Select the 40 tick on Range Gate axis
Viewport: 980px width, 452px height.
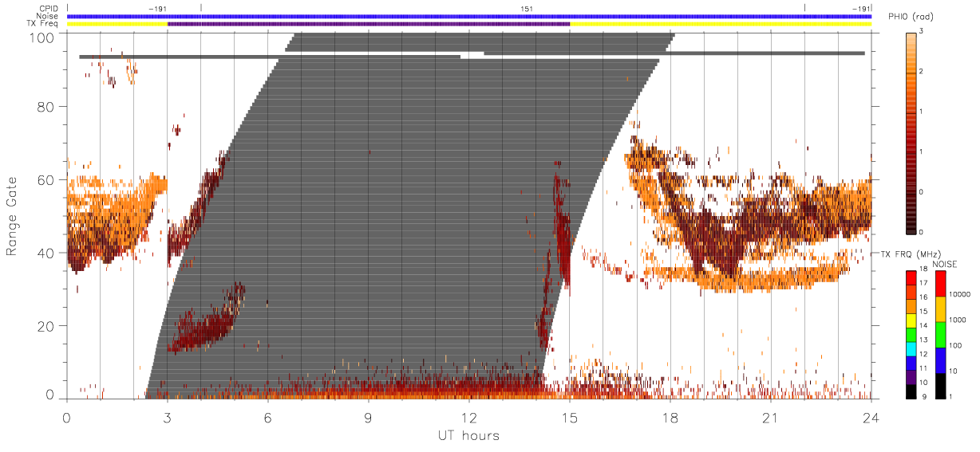pos(47,253)
